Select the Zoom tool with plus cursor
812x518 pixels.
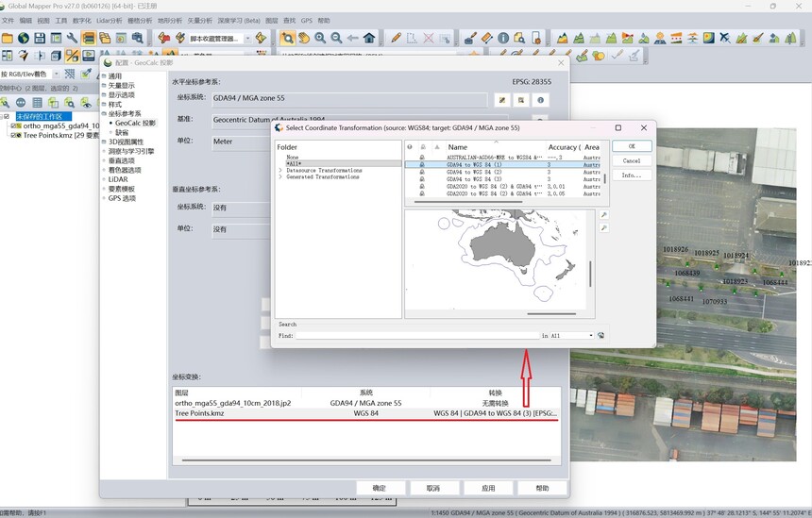pos(287,38)
